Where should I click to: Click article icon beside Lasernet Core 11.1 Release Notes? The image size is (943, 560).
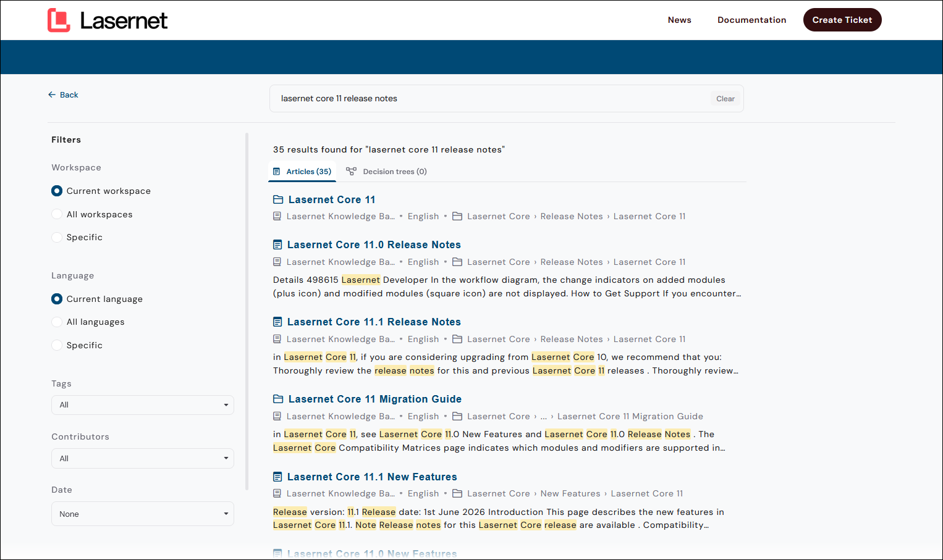click(x=277, y=322)
